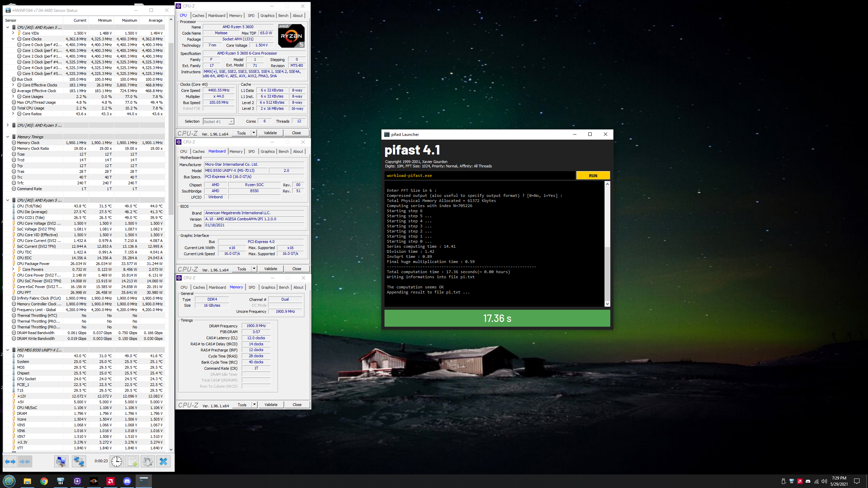Viewport: 868px width, 488px height.
Task: Click pifast console scroll-up arrow
Action: [607, 184]
